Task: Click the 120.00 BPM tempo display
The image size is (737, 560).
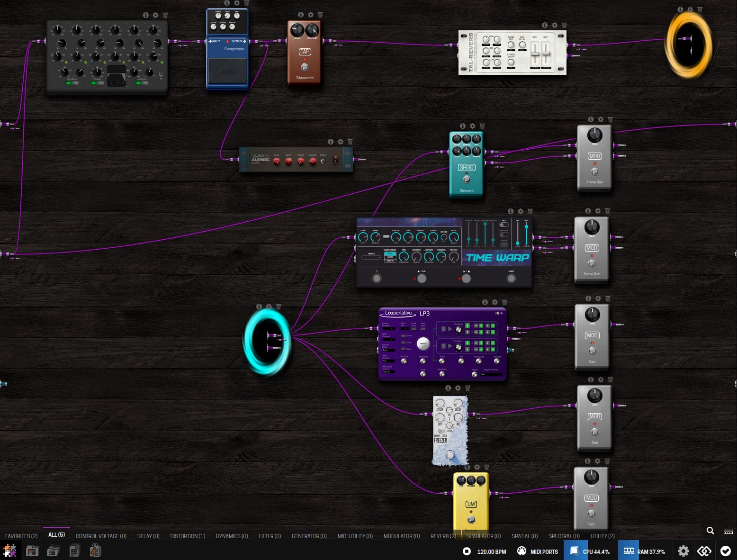Action: coord(485,551)
